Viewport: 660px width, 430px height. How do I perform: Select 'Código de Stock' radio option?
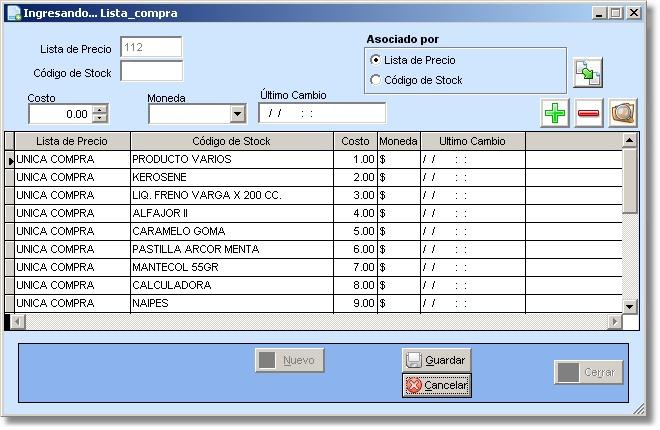(376, 80)
